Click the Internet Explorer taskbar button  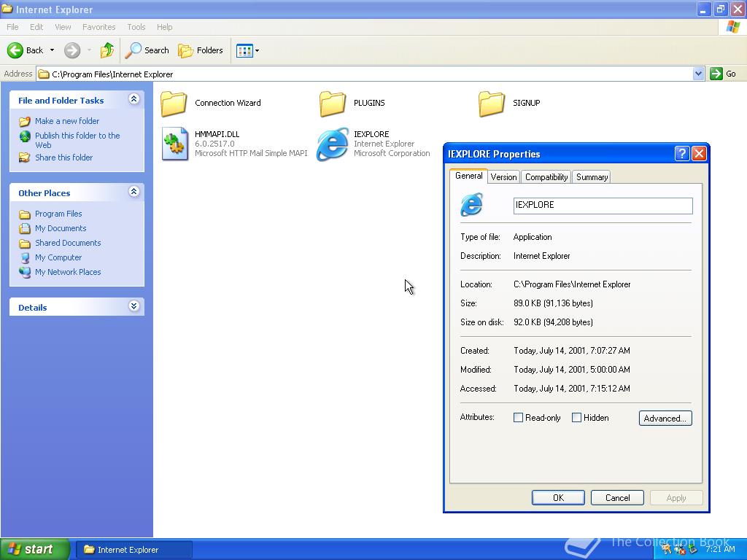tap(134, 550)
